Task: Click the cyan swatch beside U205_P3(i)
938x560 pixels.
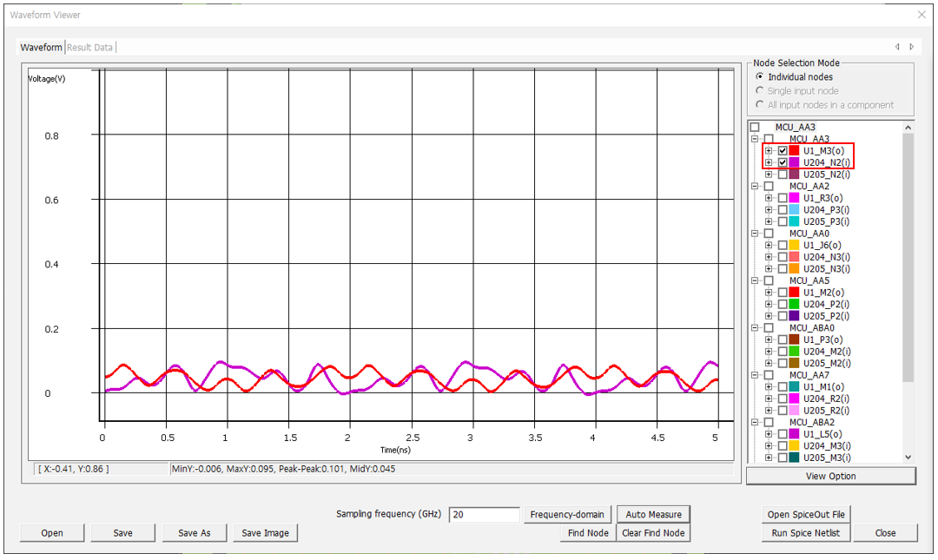Action: point(794,221)
